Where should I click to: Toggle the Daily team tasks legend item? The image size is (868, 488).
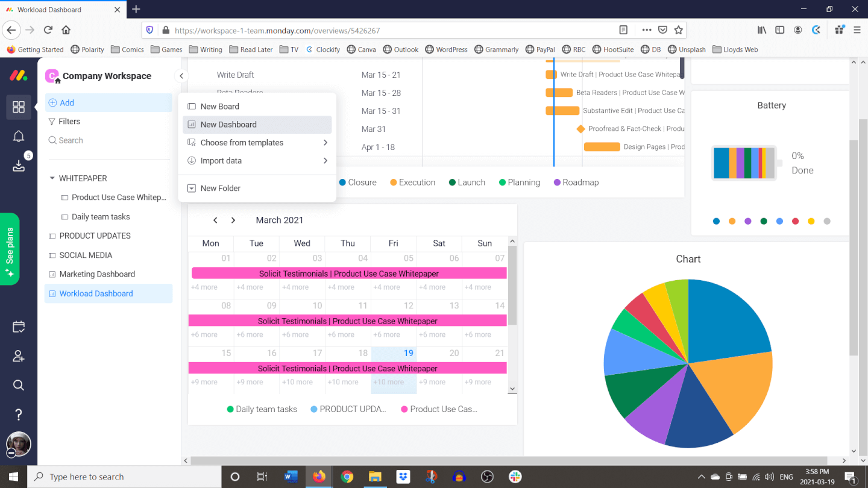(x=262, y=409)
